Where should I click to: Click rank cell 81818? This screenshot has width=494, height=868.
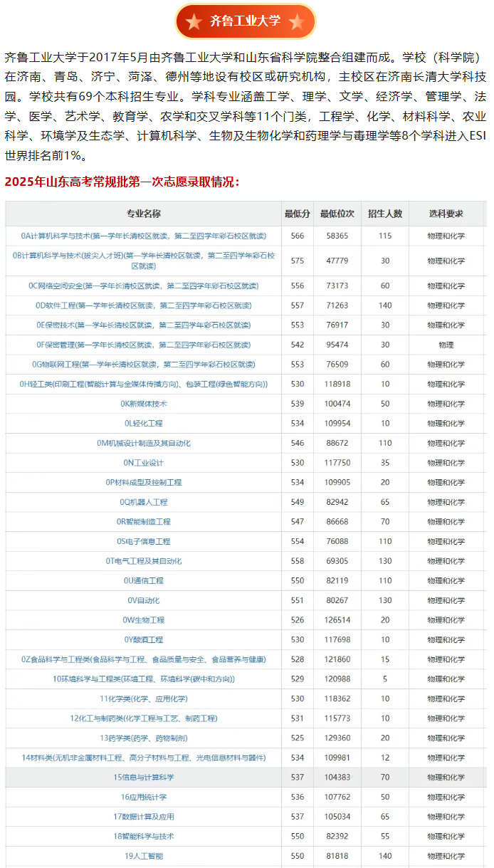coord(337,856)
